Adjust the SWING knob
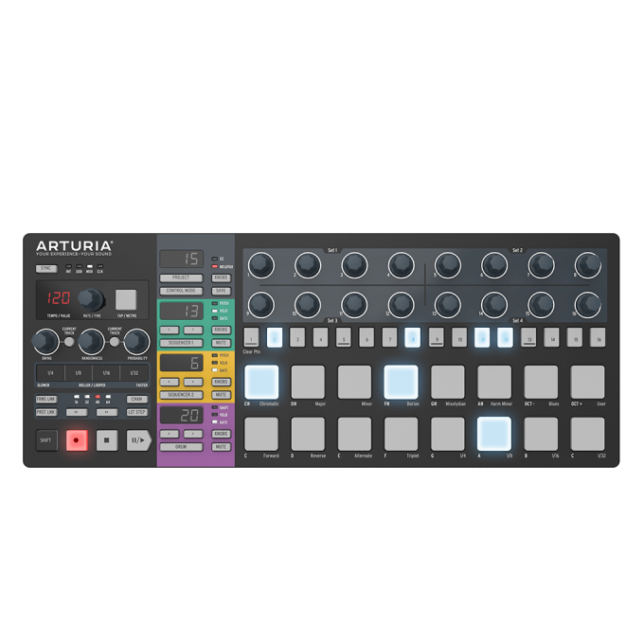 click(45, 341)
